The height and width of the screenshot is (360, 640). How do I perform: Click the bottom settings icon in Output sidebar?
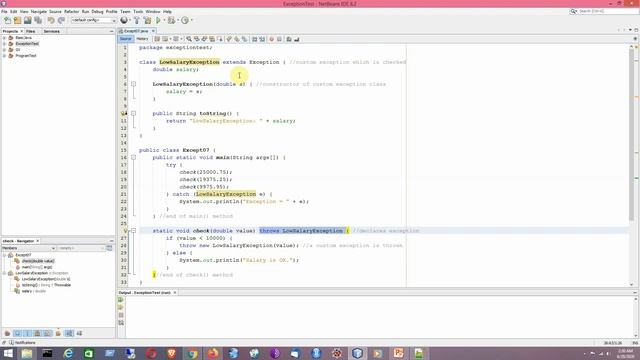[x=121, y=323]
